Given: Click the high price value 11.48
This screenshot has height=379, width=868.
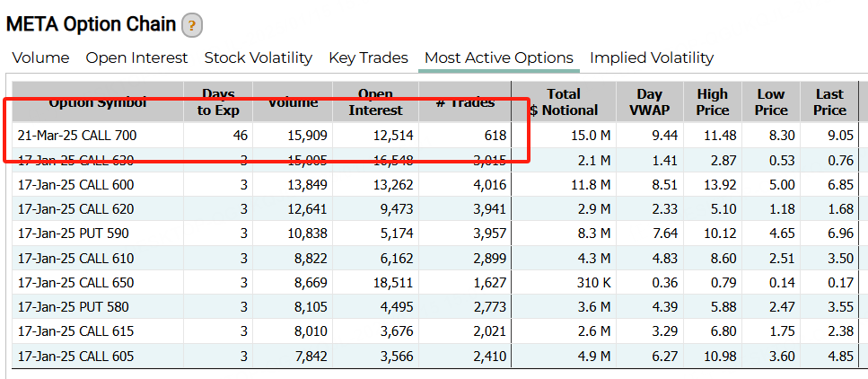Looking at the screenshot, I should point(718,136).
